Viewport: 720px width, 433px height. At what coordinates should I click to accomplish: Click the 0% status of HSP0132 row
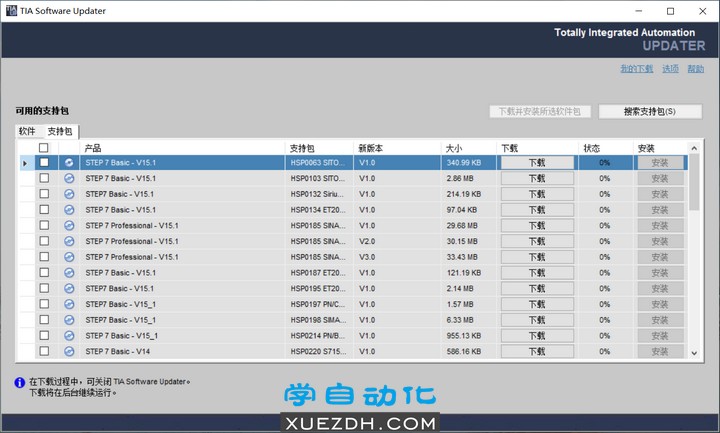[x=604, y=194]
